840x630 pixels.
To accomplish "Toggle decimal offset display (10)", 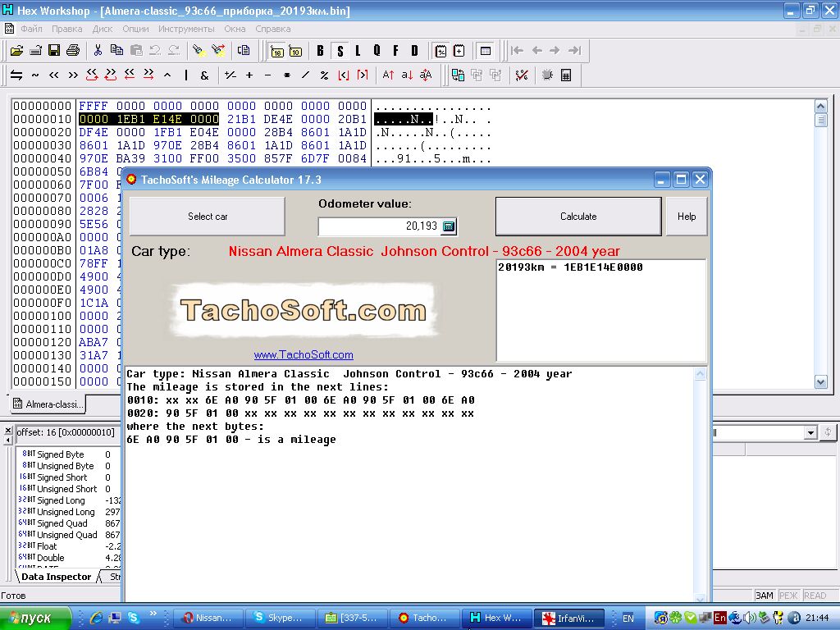I will pyautogui.click(x=295, y=52).
